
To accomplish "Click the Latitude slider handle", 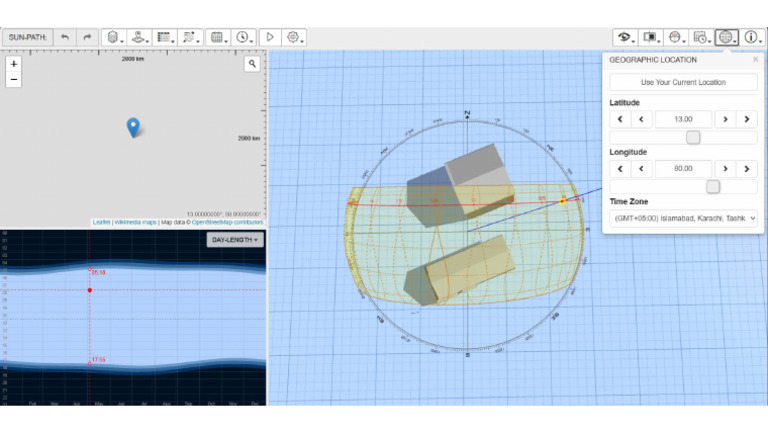I will [x=693, y=137].
